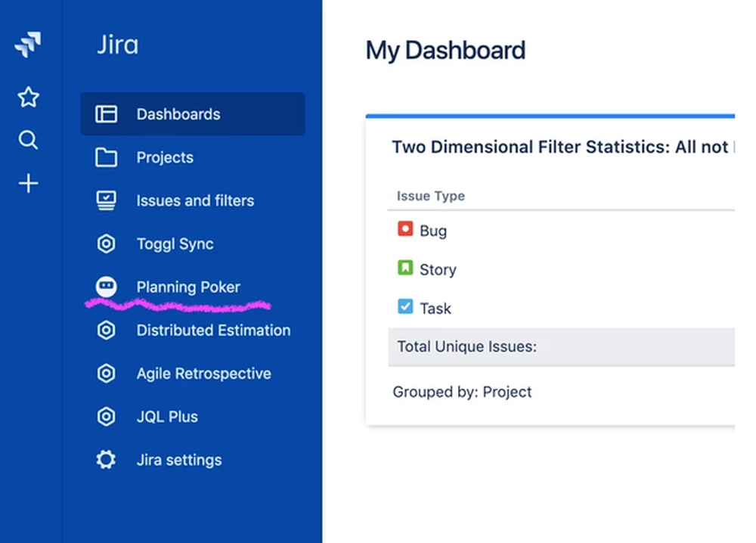Image resolution: width=756 pixels, height=543 pixels.
Task: Click the Issue Type column header
Action: 431,196
